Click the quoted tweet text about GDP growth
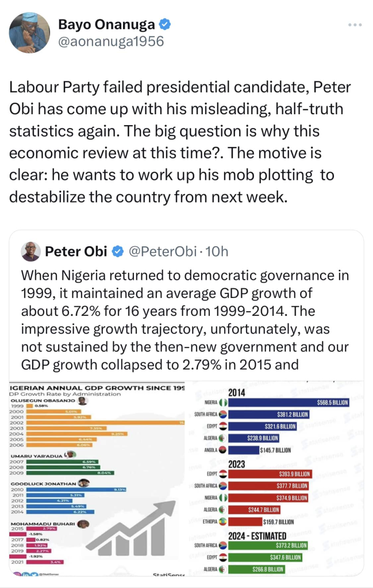 (185, 319)
